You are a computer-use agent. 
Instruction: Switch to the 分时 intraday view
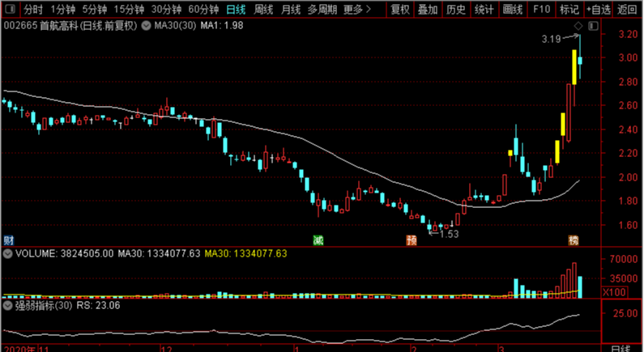tap(33, 9)
